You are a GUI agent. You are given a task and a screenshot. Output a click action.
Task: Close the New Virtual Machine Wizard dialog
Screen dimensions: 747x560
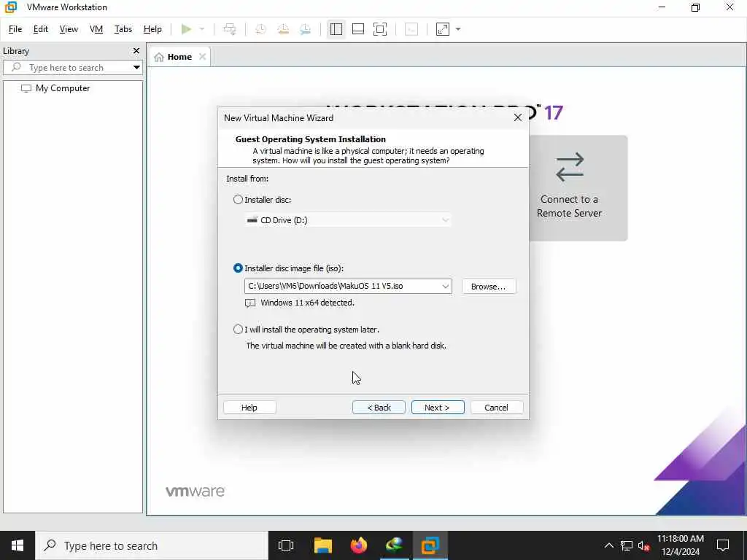click(518, 117)
